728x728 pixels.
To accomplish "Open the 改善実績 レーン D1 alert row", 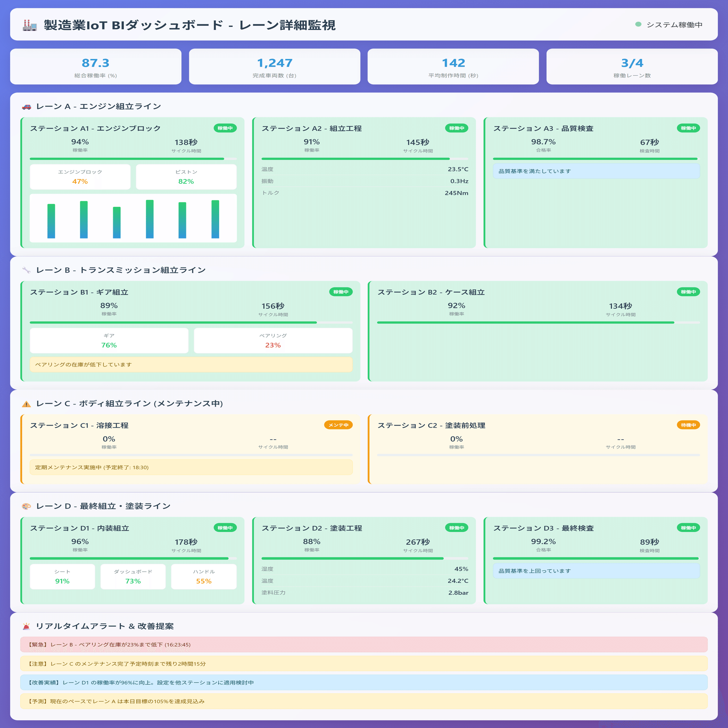I will (x=364, y=682).
